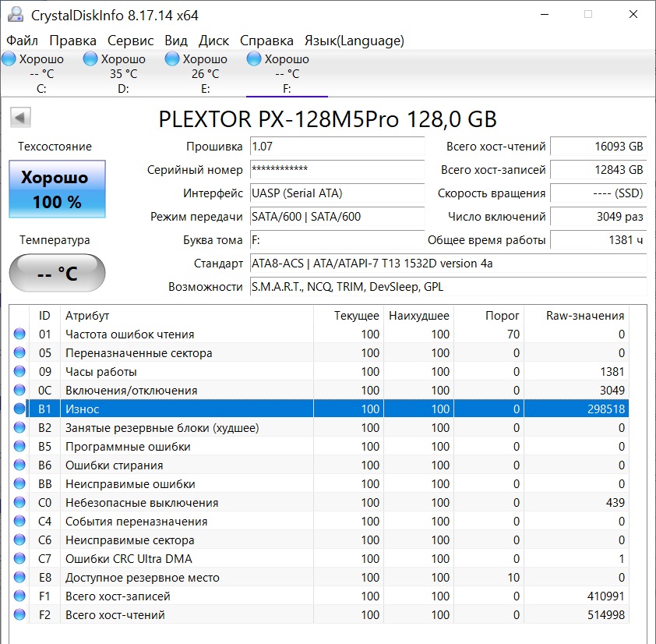Image resolution: width=656 pixels, height=644 pixels.
Task: Select row 05 Переназначенные сектора
Action: (x=319, y=353)
